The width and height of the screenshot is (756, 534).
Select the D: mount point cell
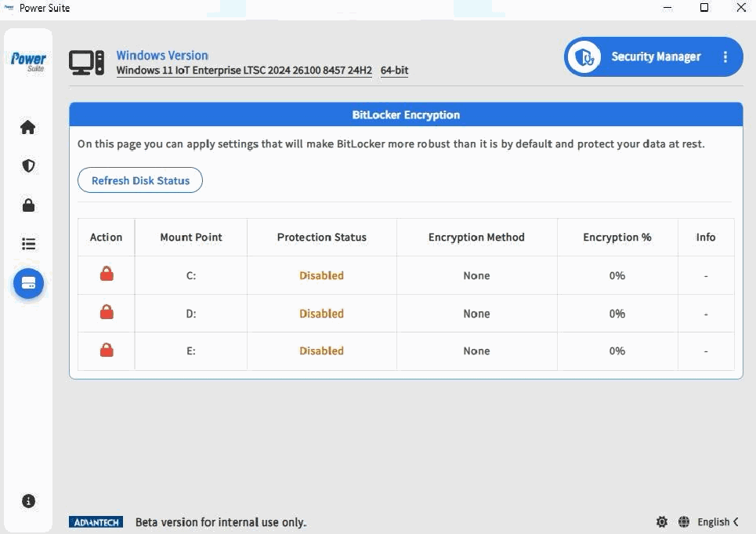(191, 314)
